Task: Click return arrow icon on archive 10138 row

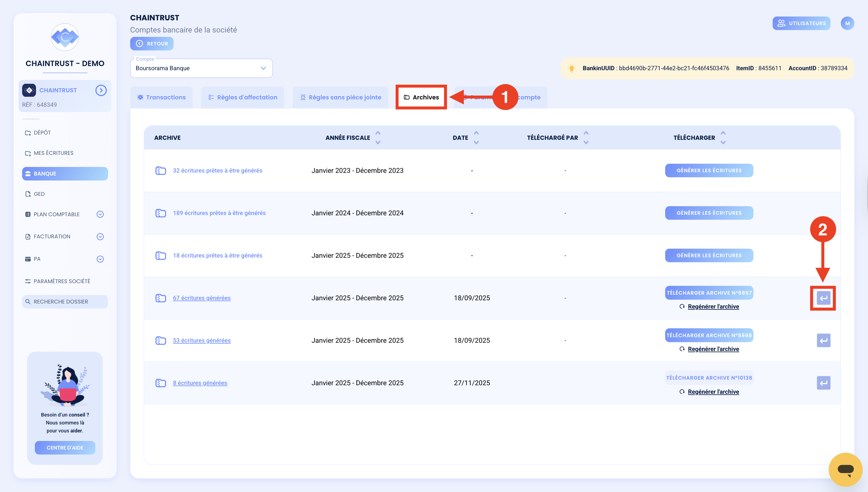Action: [823, 383]
